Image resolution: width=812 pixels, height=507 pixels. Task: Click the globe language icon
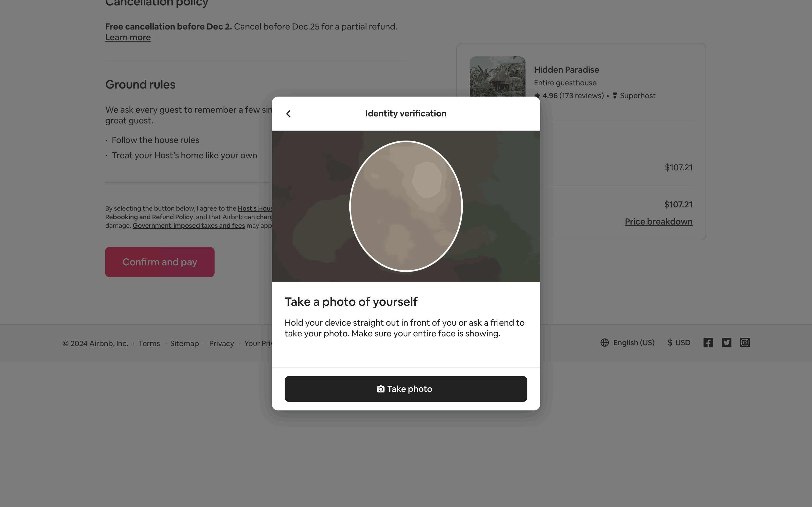click(x=604, y=343)
